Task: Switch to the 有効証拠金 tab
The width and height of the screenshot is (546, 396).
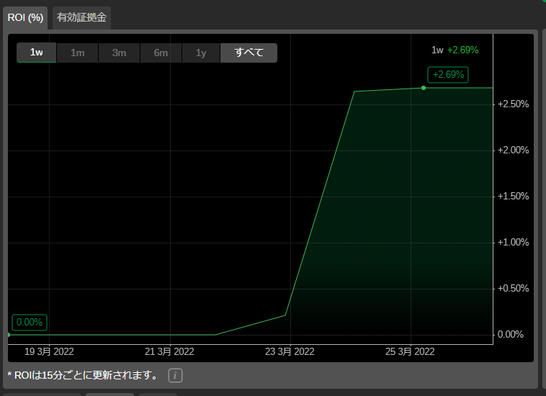Action: pyautogui.click(x=82, y=18)
